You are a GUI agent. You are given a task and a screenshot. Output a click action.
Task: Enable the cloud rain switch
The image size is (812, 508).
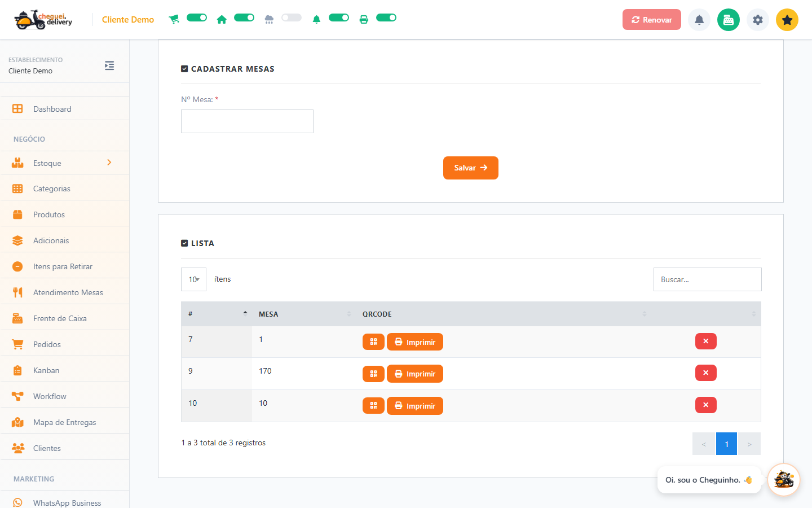point(292,17)
